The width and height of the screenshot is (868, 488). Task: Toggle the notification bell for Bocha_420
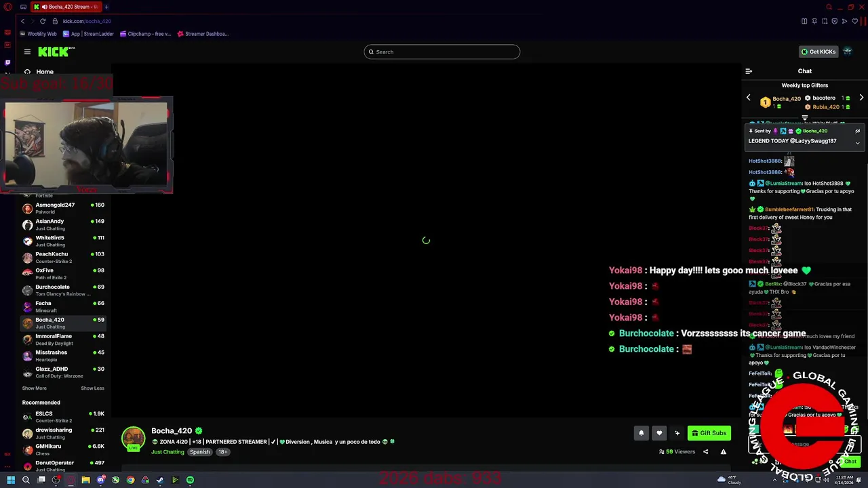641,433
